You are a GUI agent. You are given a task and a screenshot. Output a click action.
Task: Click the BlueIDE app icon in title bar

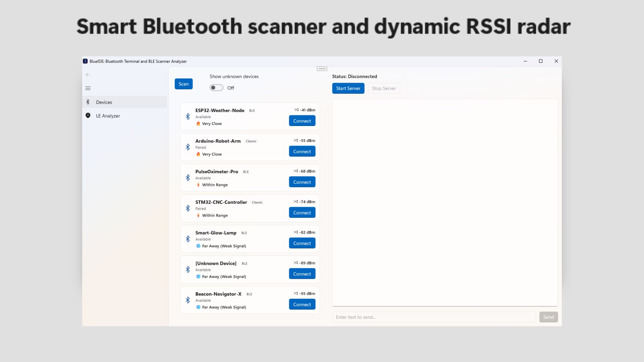[x=85, y=61]
